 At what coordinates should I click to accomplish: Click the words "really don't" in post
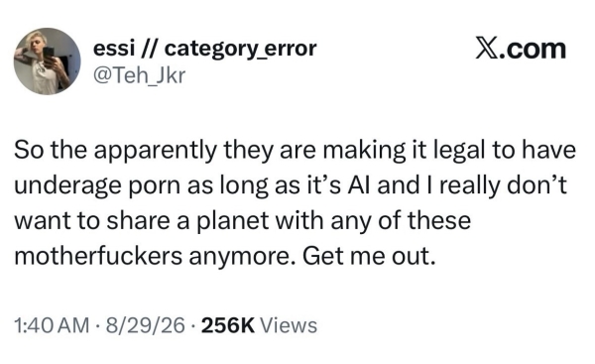tap(503, 186)
